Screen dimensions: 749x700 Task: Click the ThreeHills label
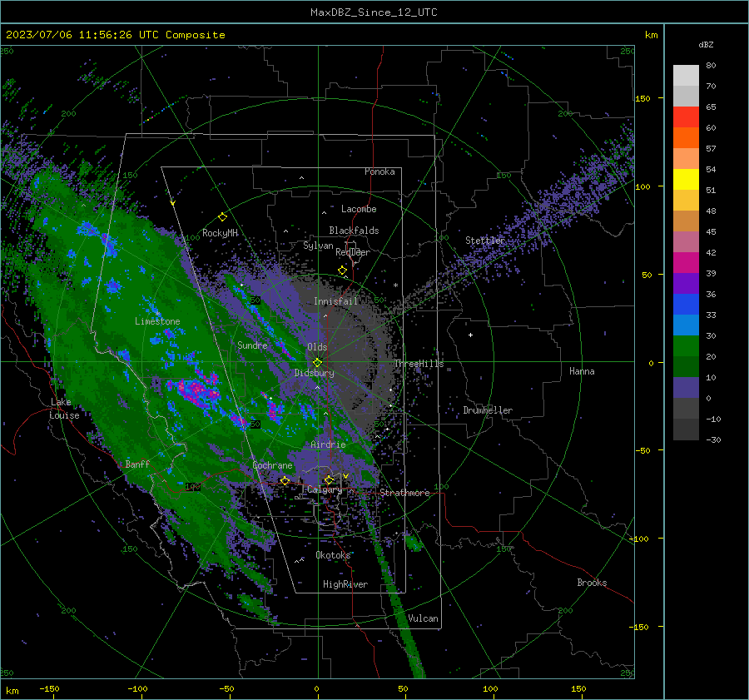[x=419, y=364]
